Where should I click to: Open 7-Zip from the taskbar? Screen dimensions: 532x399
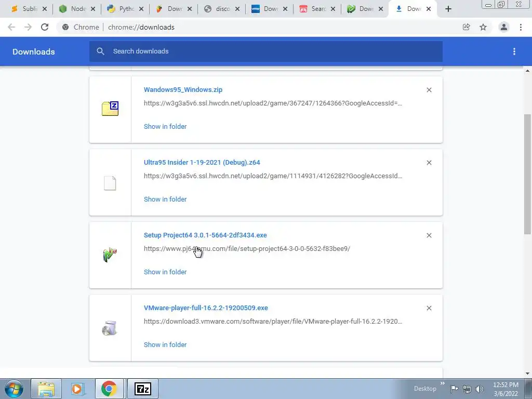(143, 389)
